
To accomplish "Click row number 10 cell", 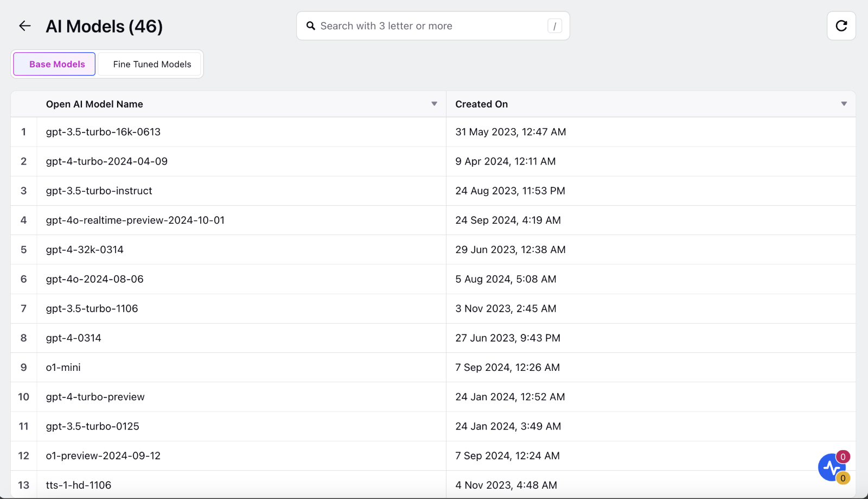I will (x=24, y=397).
